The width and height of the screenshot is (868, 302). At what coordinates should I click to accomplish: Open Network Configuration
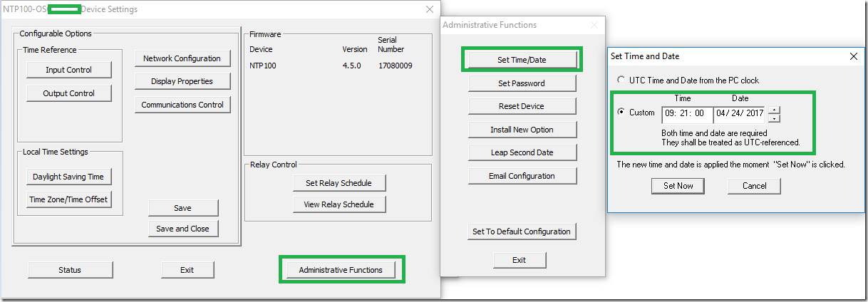(182, 58)
